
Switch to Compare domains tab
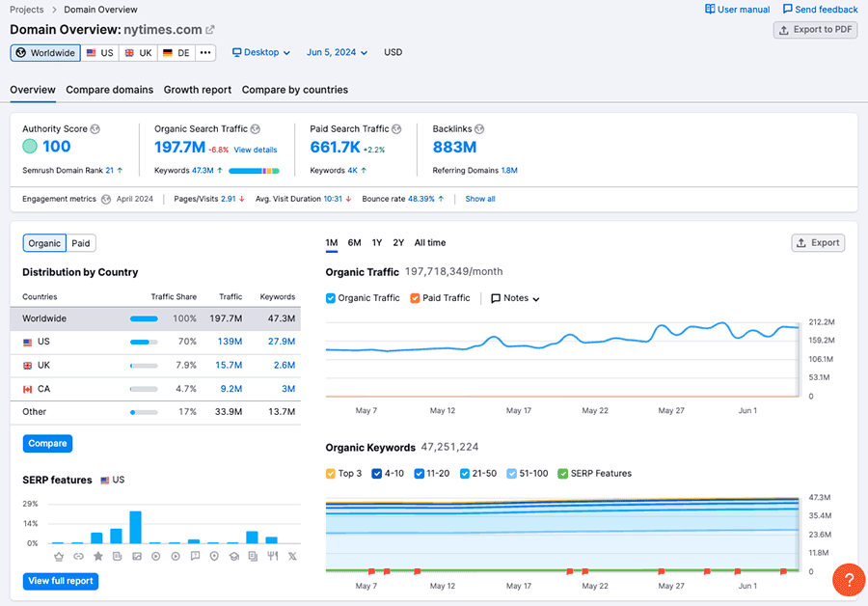110,90
